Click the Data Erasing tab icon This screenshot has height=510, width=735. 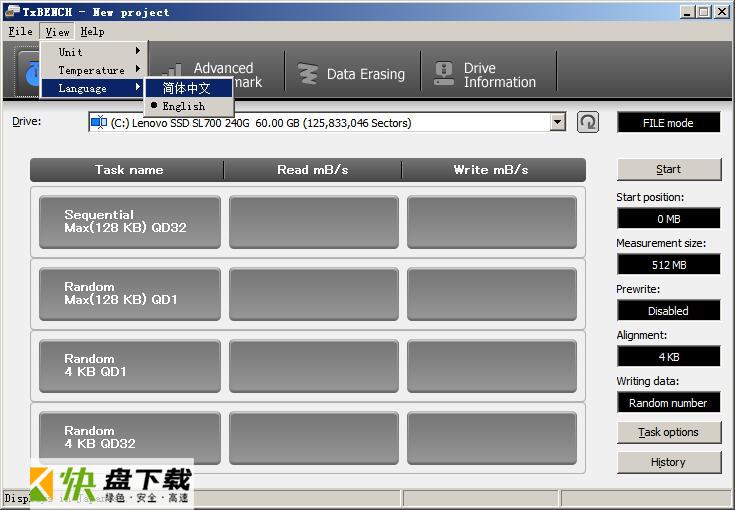[308, 74]
